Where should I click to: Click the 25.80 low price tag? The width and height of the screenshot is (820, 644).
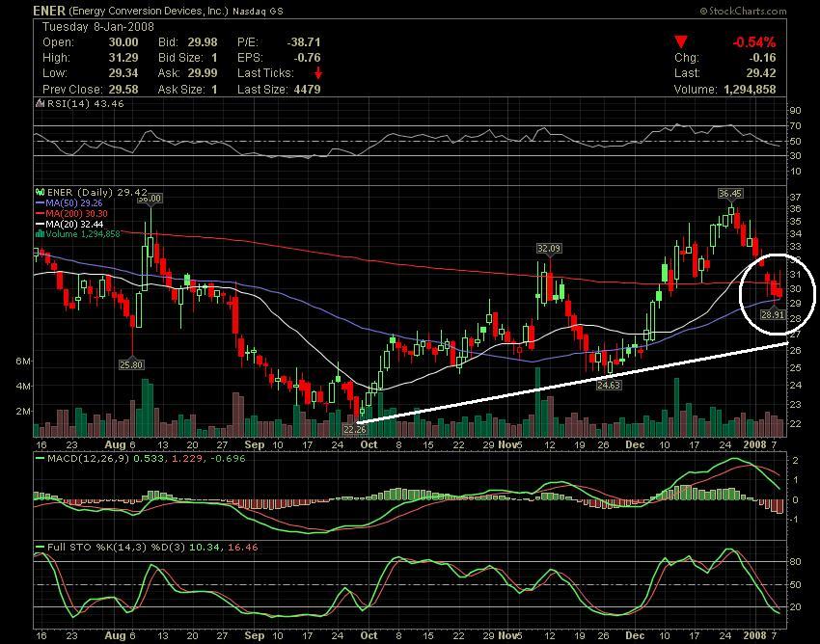131,364
